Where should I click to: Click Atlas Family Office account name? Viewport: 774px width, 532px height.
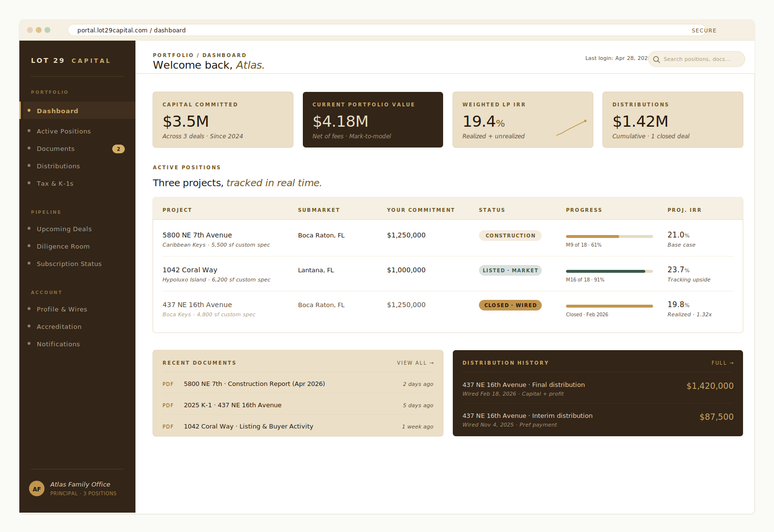pyautogui.click(x=80, y=484)
